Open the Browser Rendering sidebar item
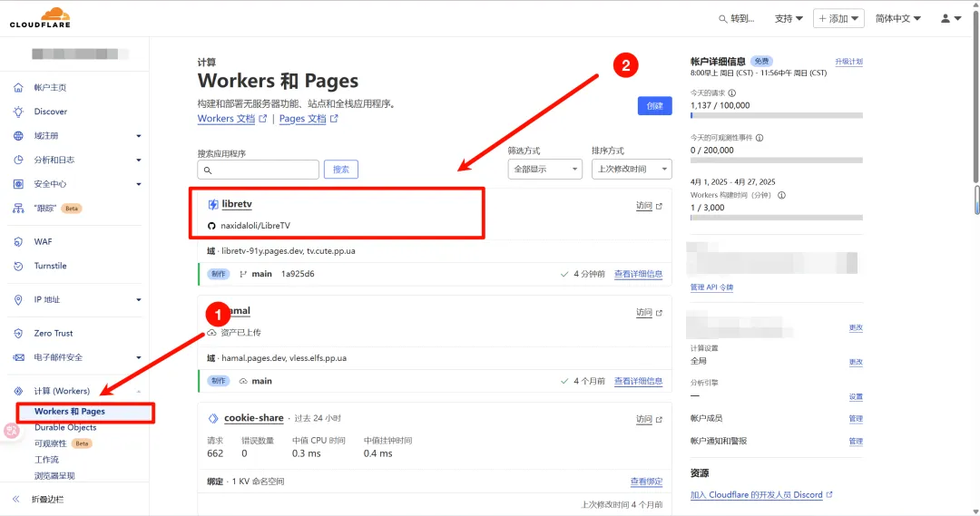980x516 pixels. 54,476
